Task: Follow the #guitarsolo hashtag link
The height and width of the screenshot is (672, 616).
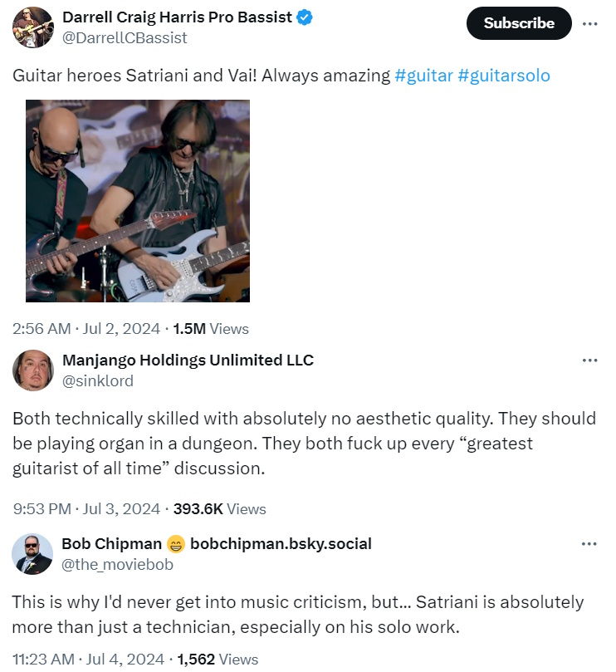Action: (504, 76)
